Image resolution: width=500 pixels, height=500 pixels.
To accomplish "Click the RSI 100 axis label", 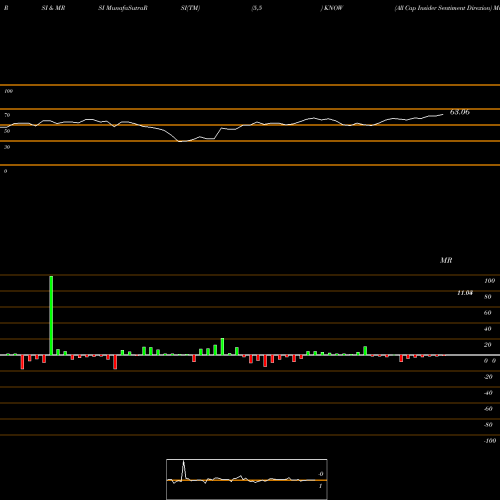I will 8,91.
